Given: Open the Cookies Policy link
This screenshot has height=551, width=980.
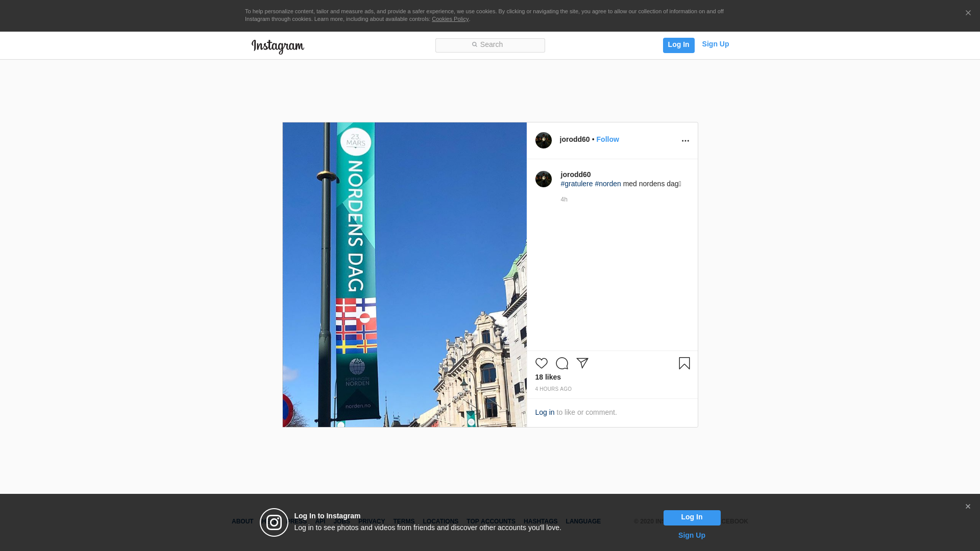Looking at the screenshot, I should click(450, 19).
